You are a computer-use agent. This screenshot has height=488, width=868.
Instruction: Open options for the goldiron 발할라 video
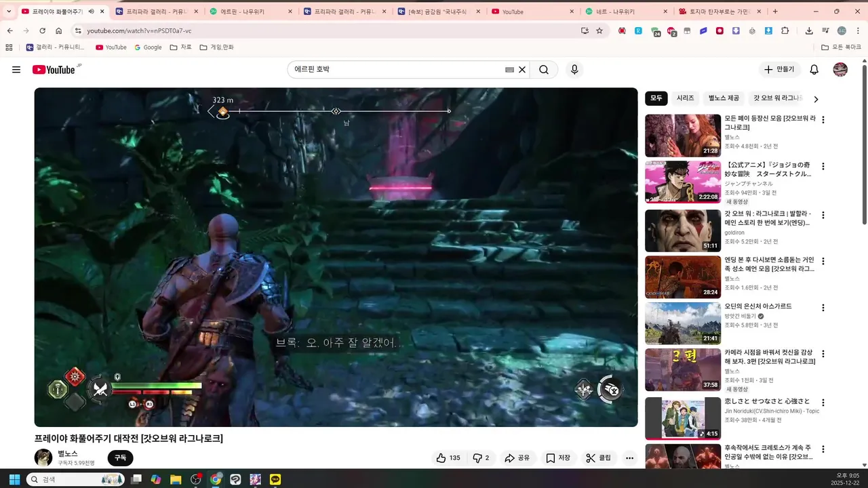point(823,216)
